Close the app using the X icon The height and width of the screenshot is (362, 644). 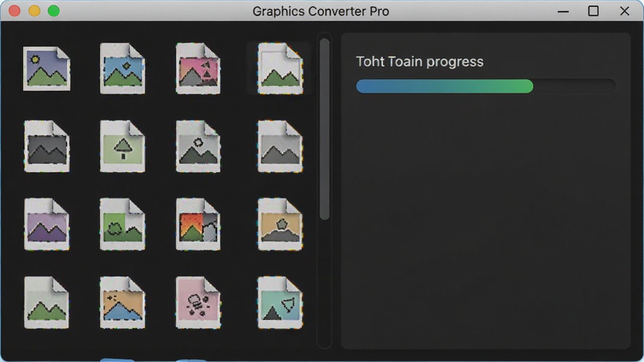(625, 11)
